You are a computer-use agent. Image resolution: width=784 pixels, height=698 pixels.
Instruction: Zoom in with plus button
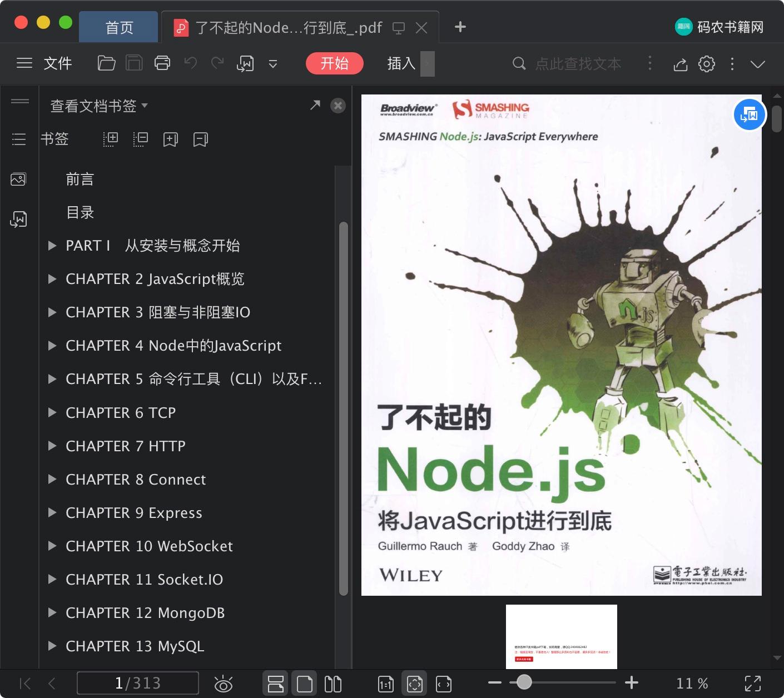click(x=632, y=682)
